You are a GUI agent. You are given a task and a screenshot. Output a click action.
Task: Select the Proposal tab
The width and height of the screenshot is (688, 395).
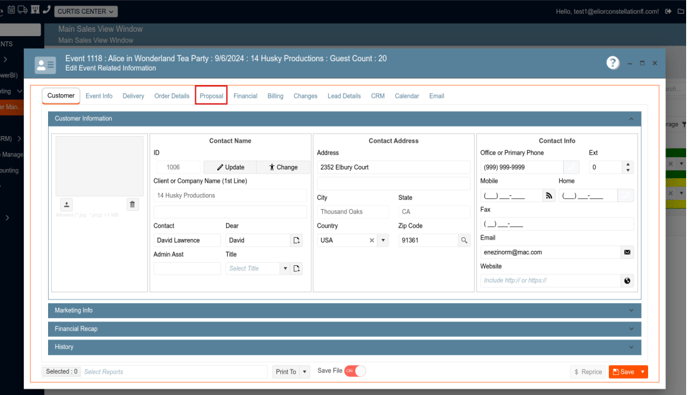pos(211,96)
